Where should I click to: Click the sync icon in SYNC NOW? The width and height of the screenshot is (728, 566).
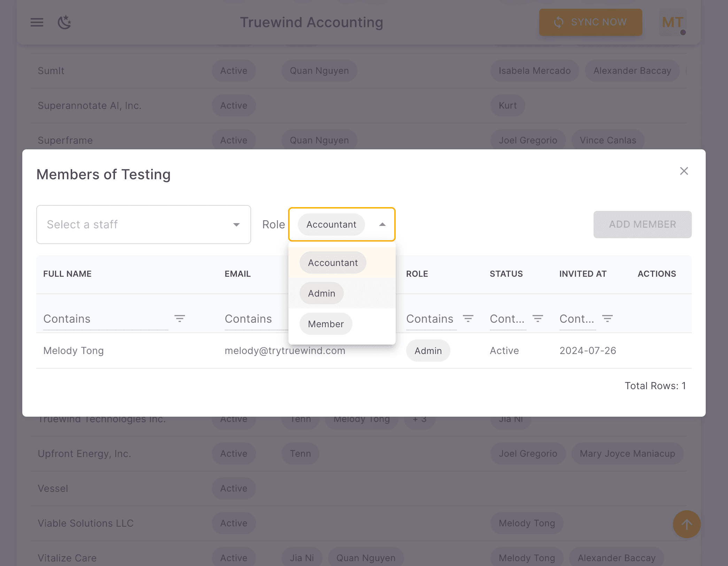click(559, 22)
